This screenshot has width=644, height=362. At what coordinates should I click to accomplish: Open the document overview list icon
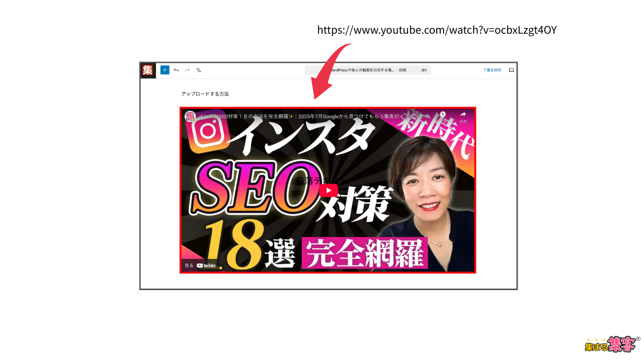pyautogui.click(x=199, y=70)
